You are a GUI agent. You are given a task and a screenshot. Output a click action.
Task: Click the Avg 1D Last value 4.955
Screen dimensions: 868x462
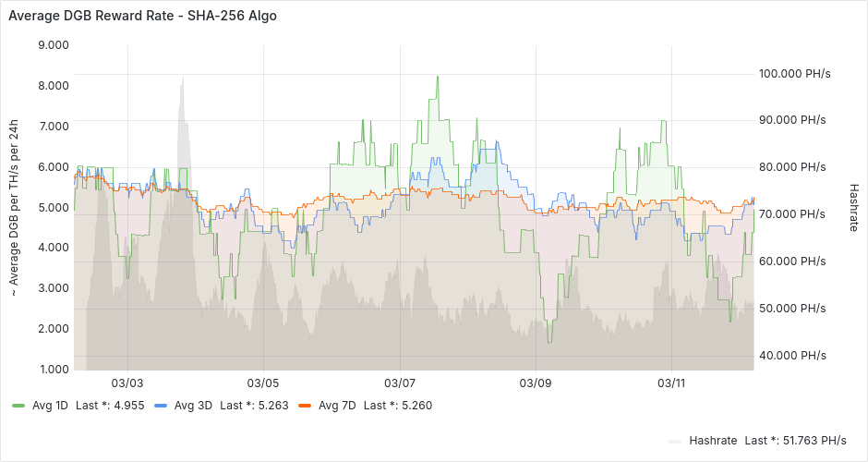(123, 405)
